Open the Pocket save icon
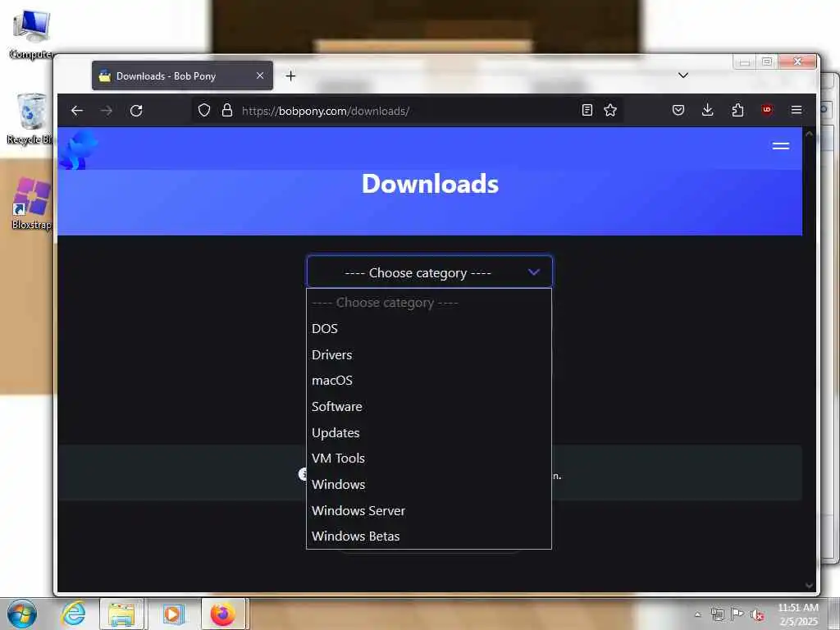The height and width of the screenshot is (630, 840). [678, 111]
